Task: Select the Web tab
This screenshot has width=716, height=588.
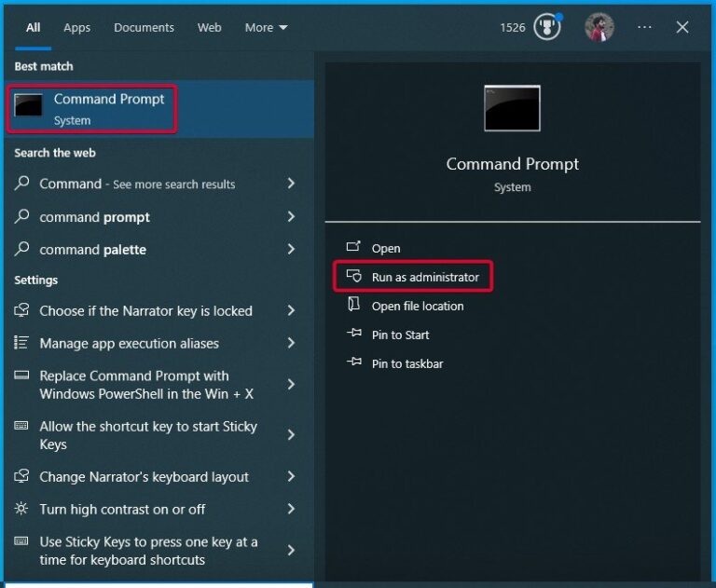Action: 209,28
